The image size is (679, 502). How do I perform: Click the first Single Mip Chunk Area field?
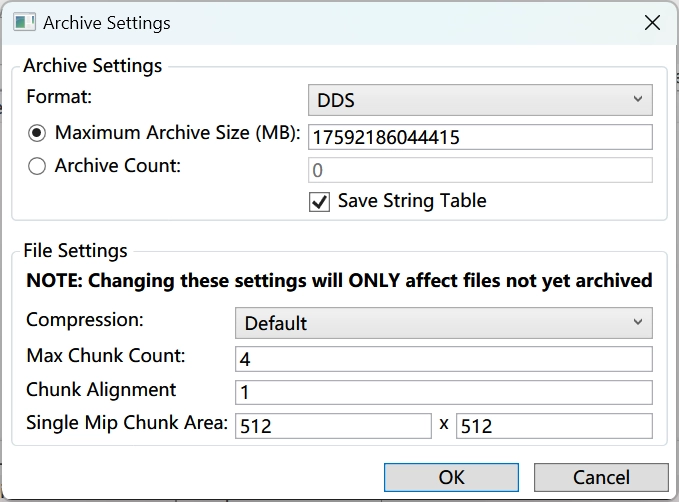point(333,426)
